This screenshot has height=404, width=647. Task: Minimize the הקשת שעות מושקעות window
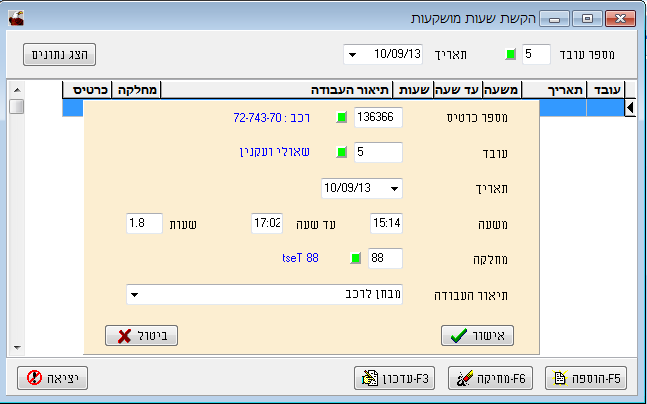point(554,19)
